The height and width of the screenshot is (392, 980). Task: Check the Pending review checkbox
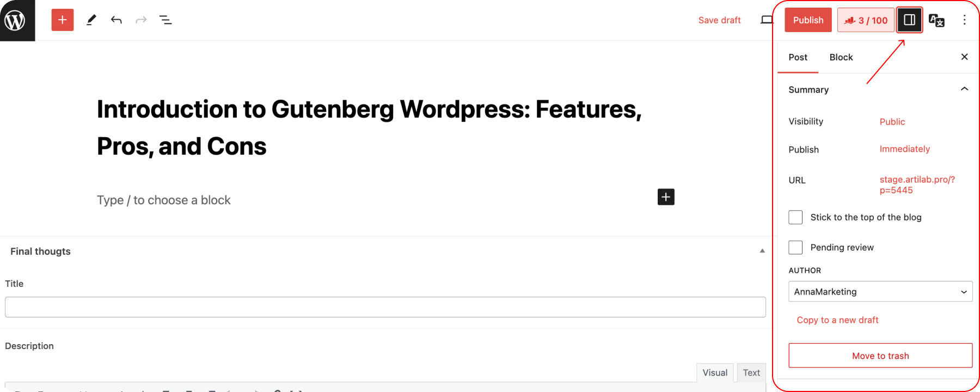pos(795,247)
